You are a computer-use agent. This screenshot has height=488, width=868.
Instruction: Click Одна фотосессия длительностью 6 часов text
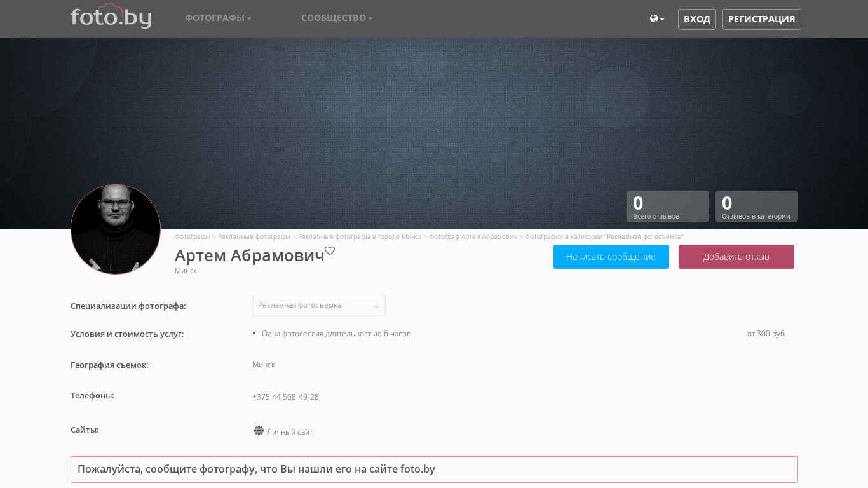click(x=336, y=334)
